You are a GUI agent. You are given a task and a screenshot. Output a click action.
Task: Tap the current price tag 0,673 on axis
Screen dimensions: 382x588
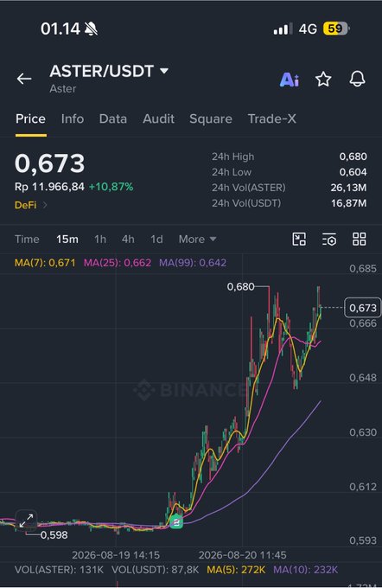point(362,308)
